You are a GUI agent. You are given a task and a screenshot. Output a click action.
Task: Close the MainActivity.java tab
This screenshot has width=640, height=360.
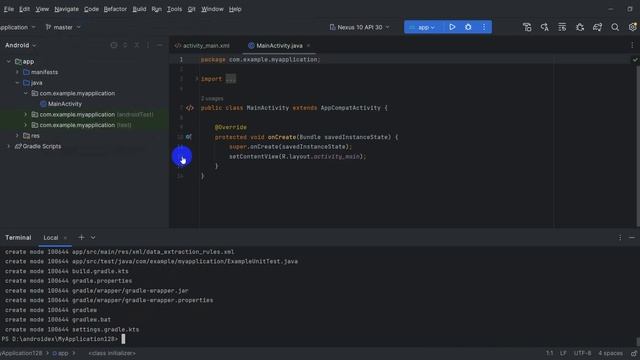tap(309, 46)
